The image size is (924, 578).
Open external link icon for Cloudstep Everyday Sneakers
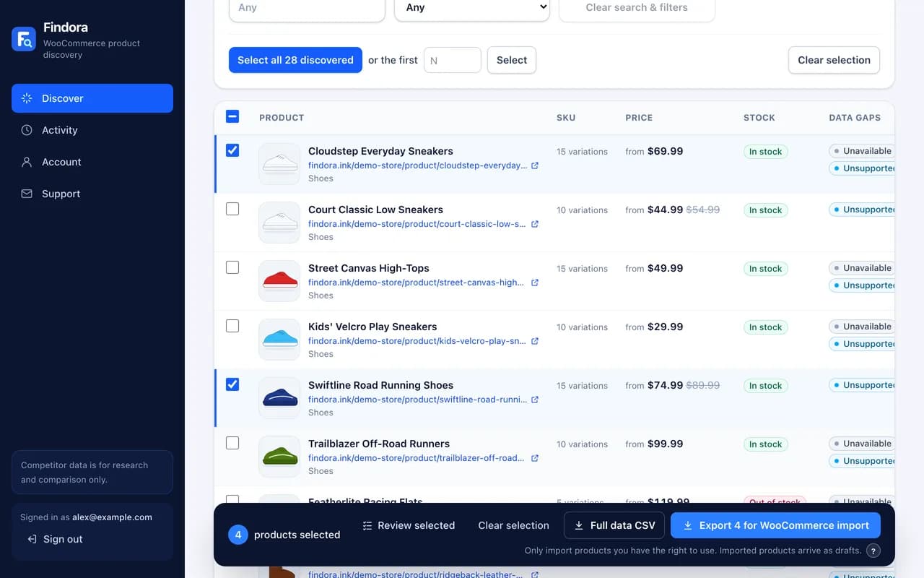(535, 165)
